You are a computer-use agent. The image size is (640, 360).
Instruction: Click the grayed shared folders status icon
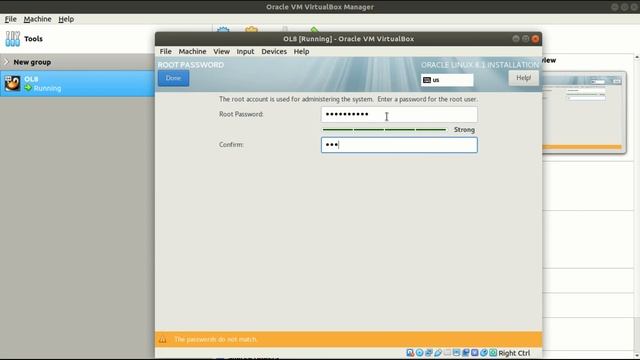click(447, 353)
